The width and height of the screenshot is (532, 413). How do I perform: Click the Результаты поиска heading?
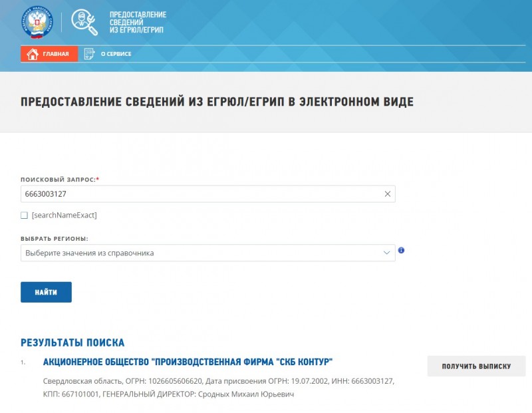click(x=72, y=343)
